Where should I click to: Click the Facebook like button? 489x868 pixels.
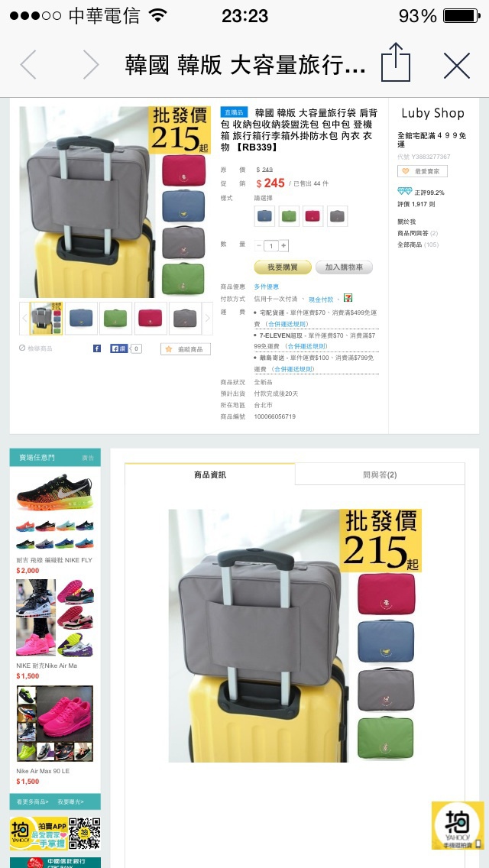[x=119, y=348]
